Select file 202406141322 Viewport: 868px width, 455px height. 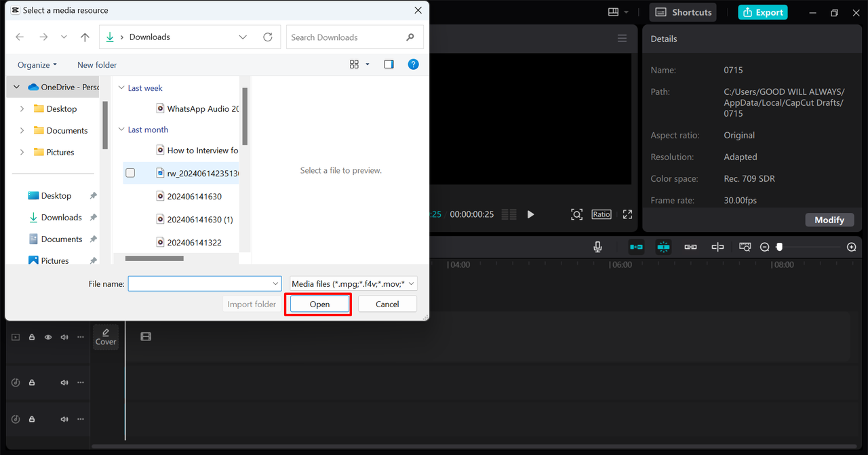189,242
